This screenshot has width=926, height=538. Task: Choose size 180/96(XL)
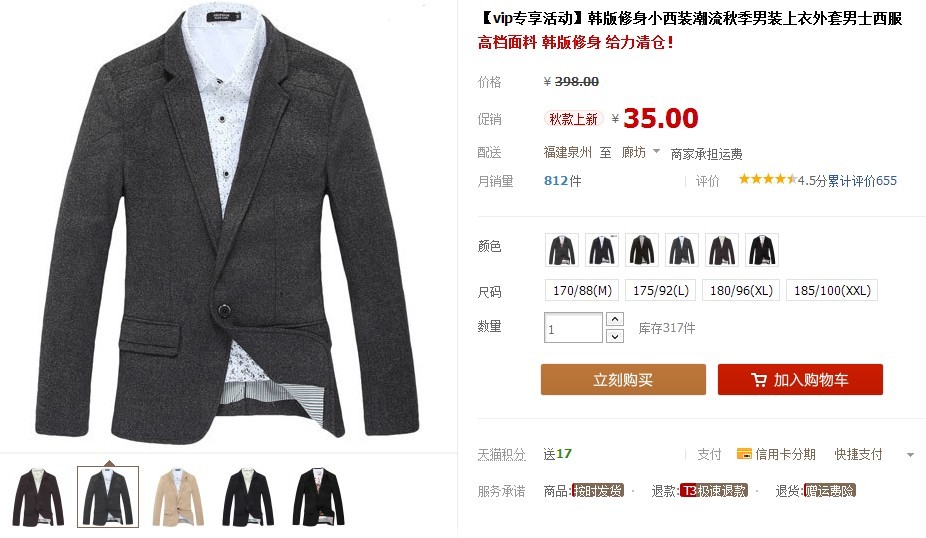(741, 291)
